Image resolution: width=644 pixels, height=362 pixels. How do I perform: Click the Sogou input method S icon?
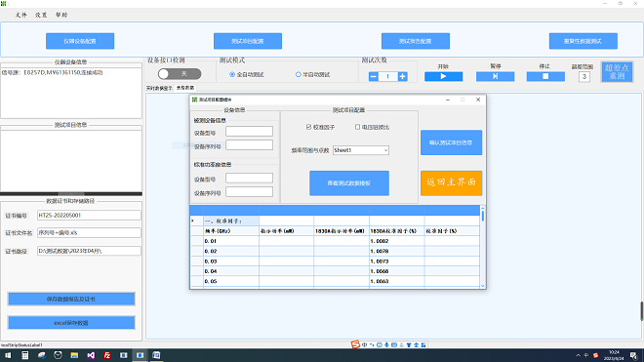pos(356,344)
